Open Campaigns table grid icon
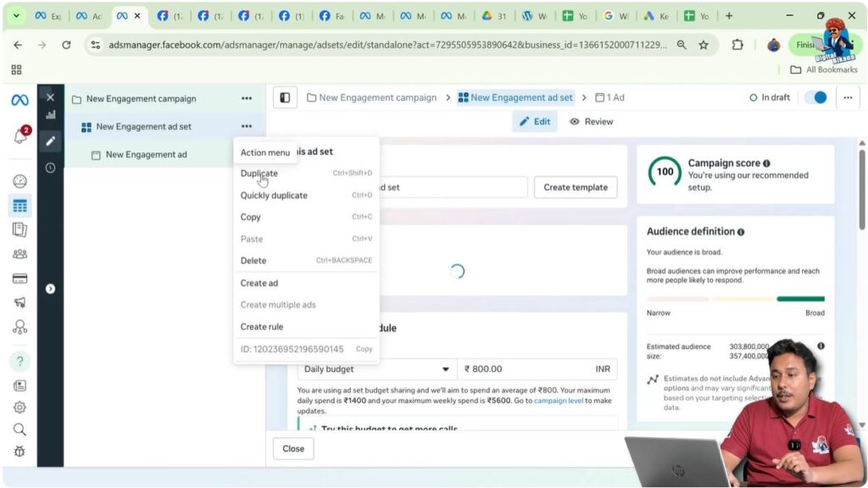 pos(20,206)
